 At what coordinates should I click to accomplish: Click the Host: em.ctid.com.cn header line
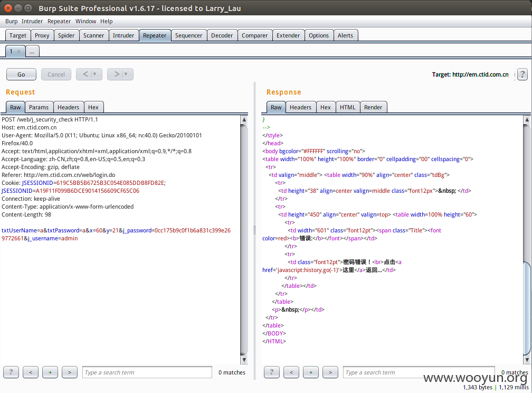[29, 127]
